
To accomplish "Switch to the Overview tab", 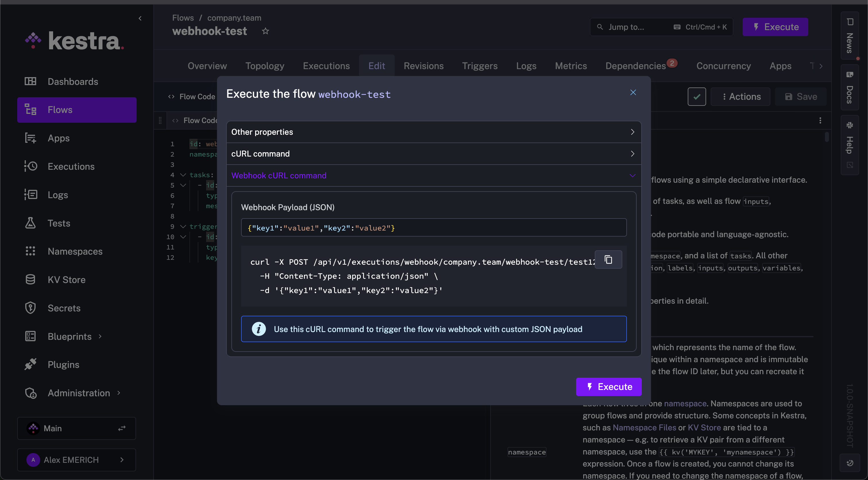I will [x=207, y=66].
